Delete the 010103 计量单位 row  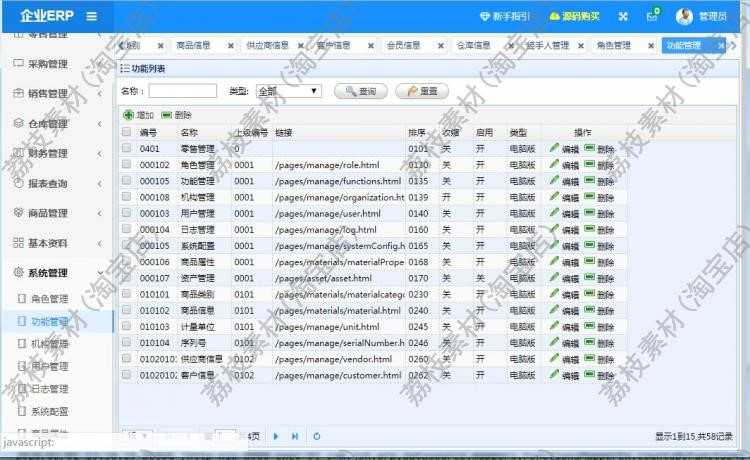[599, 327]
